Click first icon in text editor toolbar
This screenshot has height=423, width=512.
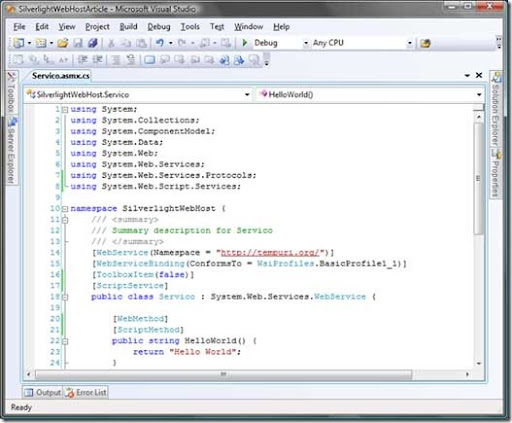click(x=18, y=60)
